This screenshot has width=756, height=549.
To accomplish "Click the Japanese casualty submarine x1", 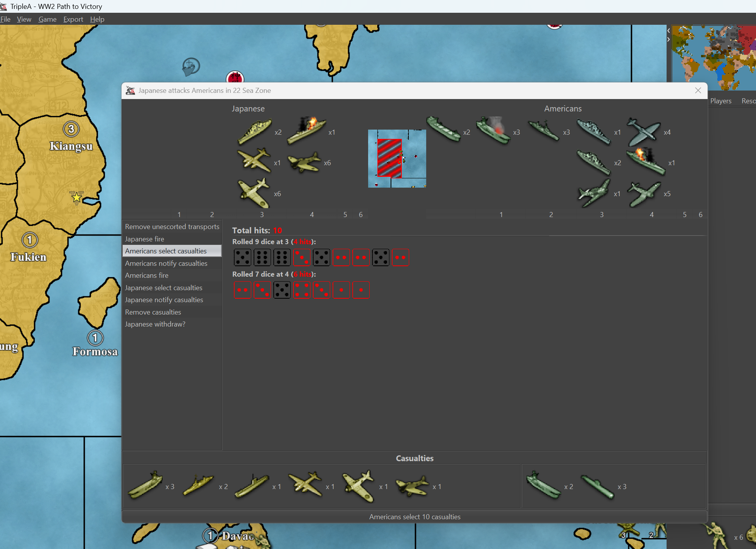I will 252,486.
